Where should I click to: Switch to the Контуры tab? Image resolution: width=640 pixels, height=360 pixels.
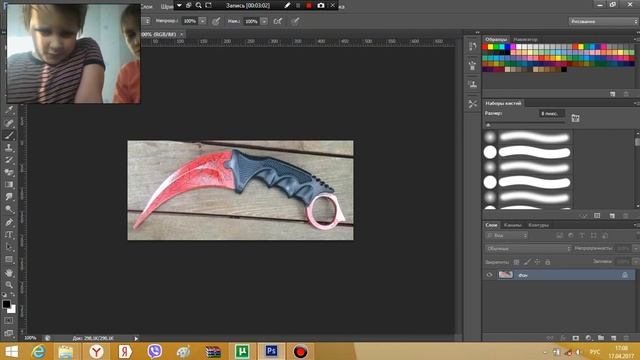tap(538, 225)
